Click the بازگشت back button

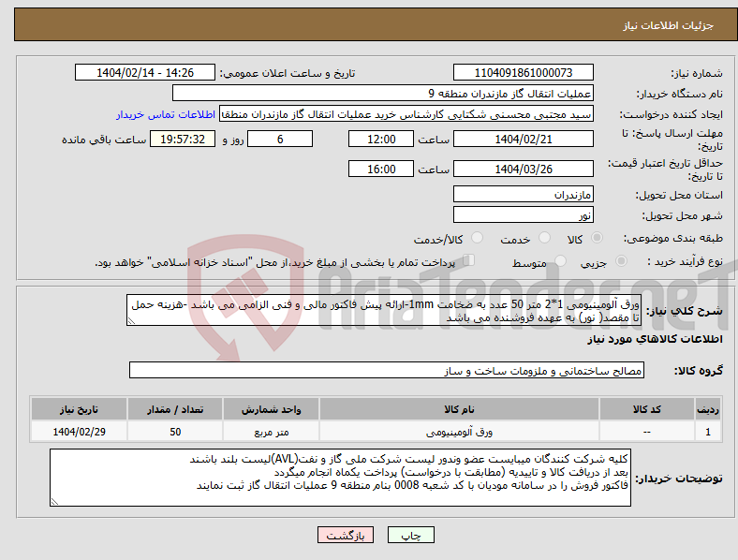[x=346, y=535]
